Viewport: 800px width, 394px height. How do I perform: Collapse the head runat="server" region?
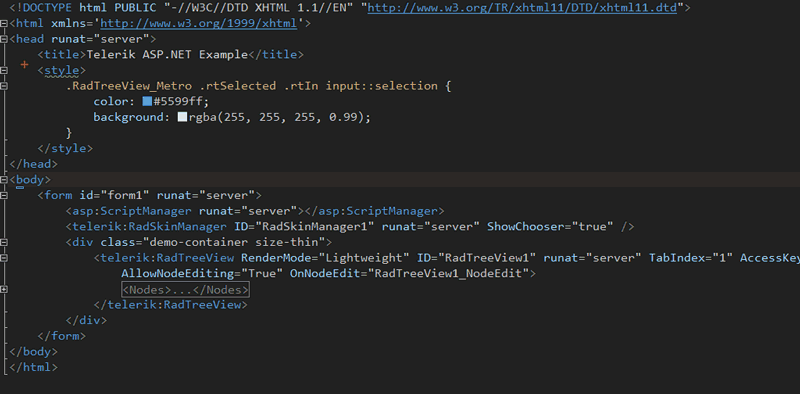click(x=4, y=39)
